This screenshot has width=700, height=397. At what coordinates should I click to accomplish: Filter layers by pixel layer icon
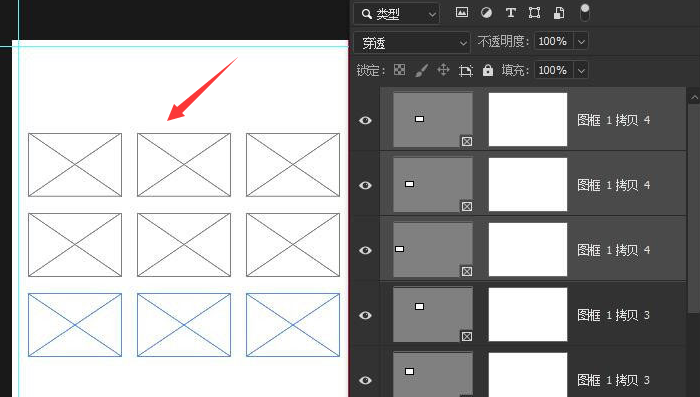(x=462, y=13)
